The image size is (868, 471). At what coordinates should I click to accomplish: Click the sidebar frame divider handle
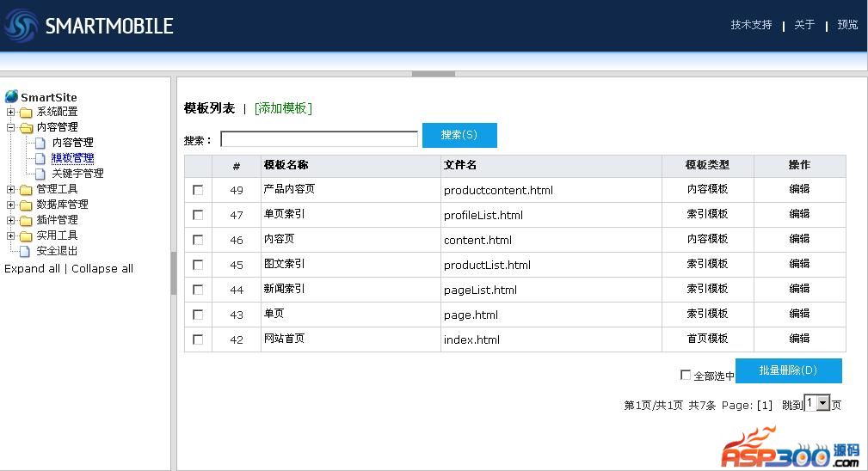(x=173, y=273)
